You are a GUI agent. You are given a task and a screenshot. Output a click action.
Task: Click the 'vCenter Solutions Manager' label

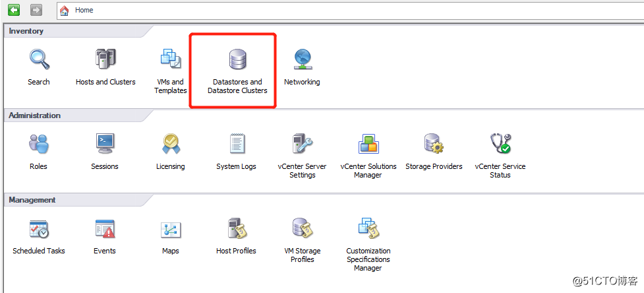coord(368,171)
